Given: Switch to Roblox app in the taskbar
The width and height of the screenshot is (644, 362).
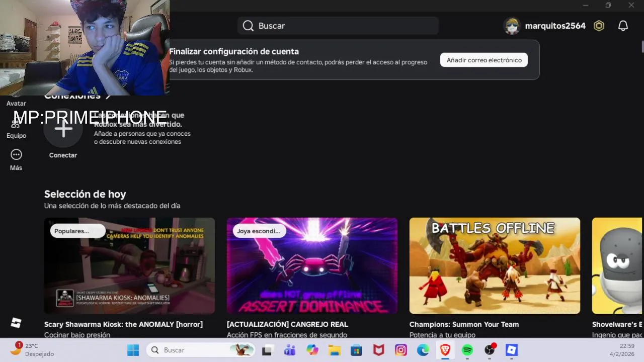Looking at the screenshot, I should 512,350.
